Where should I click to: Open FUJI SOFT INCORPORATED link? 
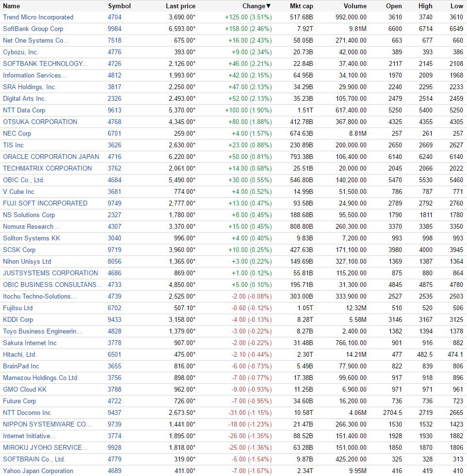coord(45,203)
